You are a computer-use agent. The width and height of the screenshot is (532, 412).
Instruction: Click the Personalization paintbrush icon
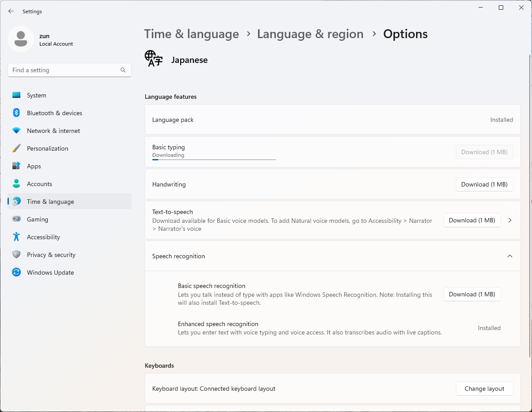tap(16, 148)
